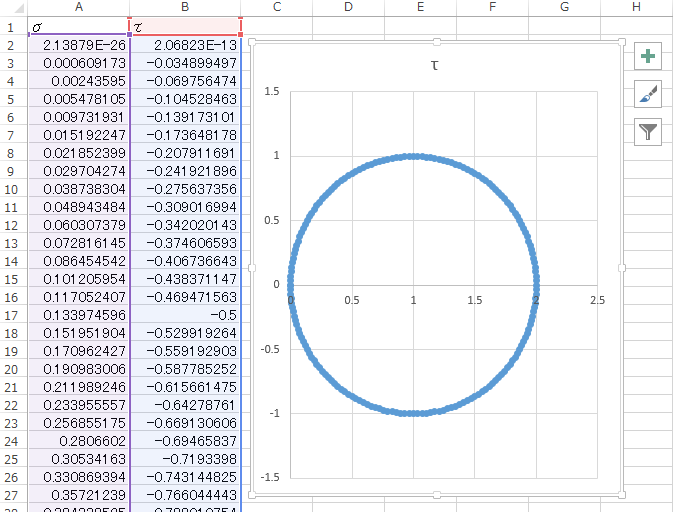This screenshot has width=673, height=512.
Task: Select cell with -0.241921896
Action: pos(185,171)
